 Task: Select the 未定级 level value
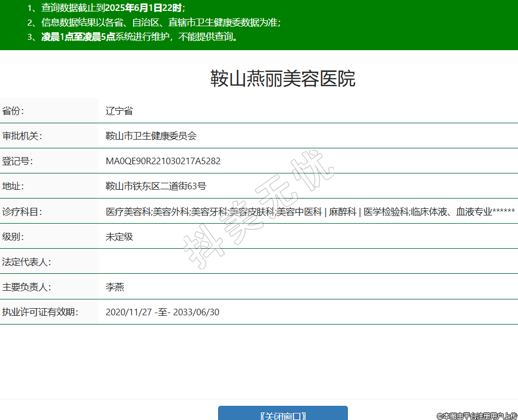(x=119, y=237)
